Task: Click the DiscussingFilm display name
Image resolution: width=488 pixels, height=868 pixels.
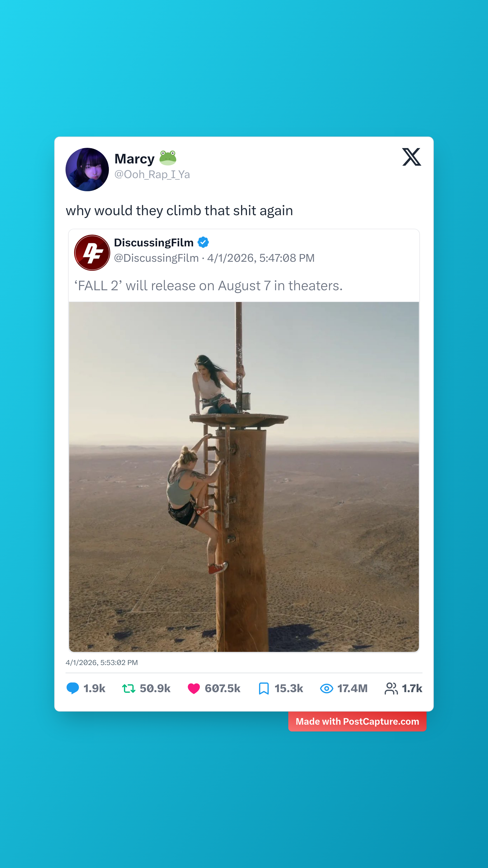Action: point(154,243)
